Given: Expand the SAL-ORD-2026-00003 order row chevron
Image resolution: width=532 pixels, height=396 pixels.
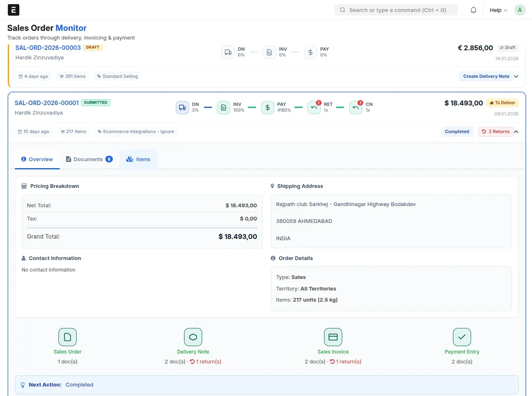Looking at the screenshot, I should coord(516,76).
